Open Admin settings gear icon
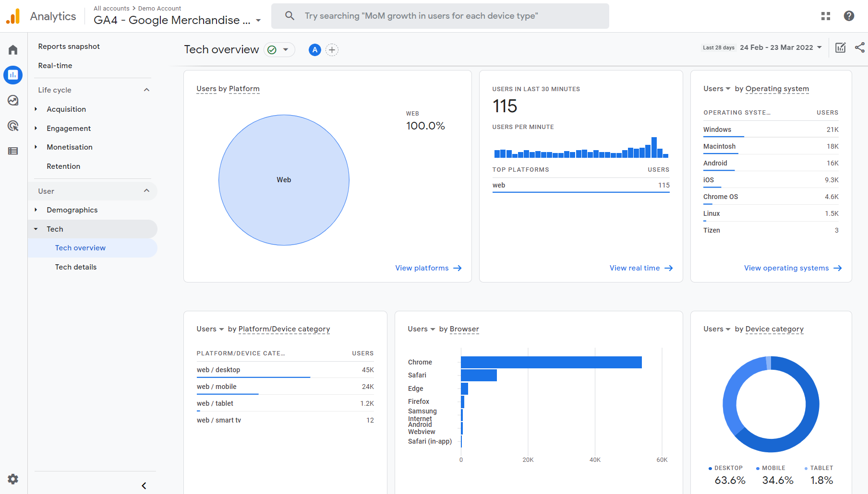This screenshot has height=494, width=868. (x=13, y=479)
